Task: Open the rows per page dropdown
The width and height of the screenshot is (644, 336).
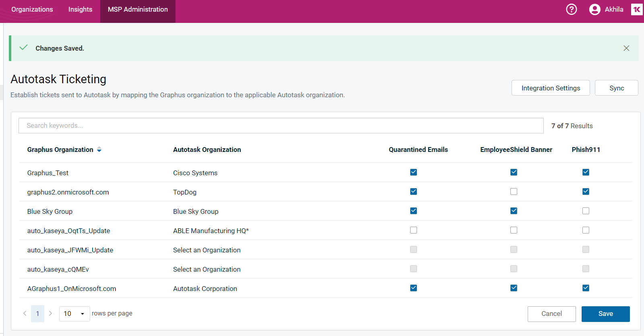Action: click(74, 313)
